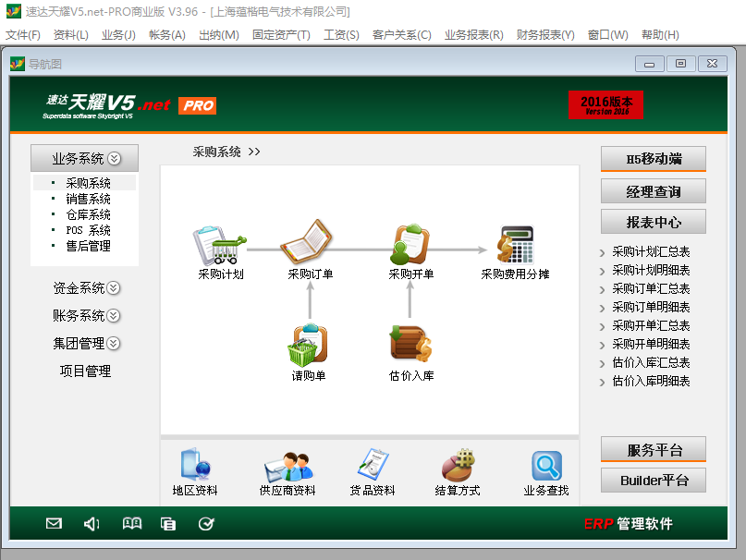
Task: Open the 业务(J) menu
Action: coord(118,35)
